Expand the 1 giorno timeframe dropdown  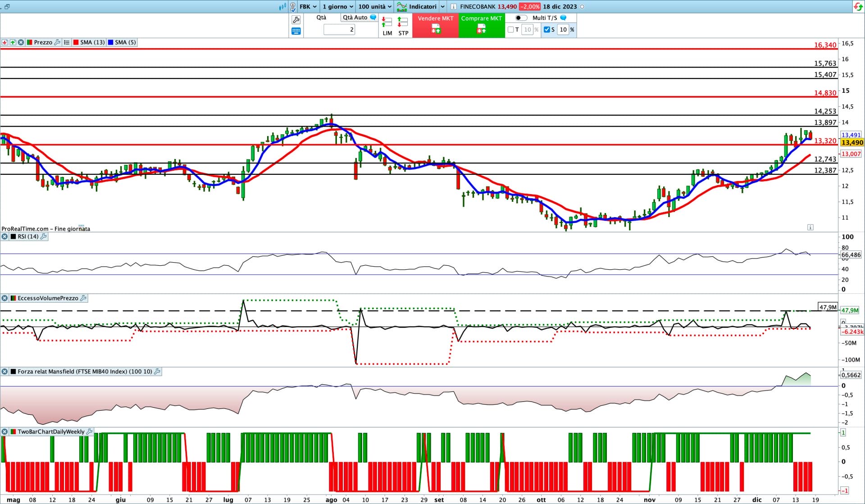pyautogui.click(x=337, y=7)
